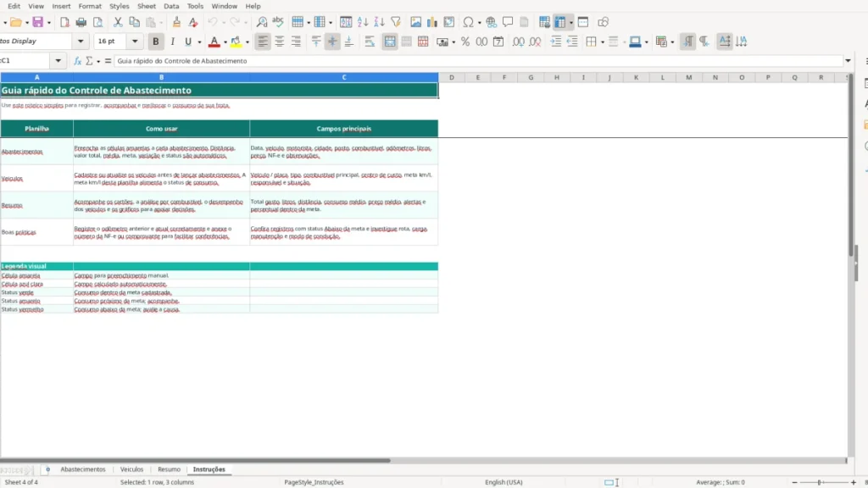Expand the Name Box dropdown
The width and height of the screenshot is (868, 488).
pyautogui.click(x=58, y=61)
